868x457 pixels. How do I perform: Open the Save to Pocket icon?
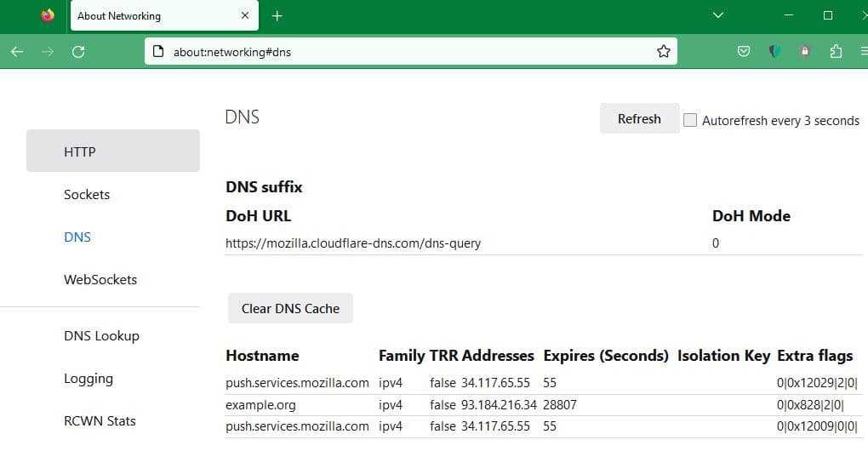pyautogui.click(x=744, y=52)
